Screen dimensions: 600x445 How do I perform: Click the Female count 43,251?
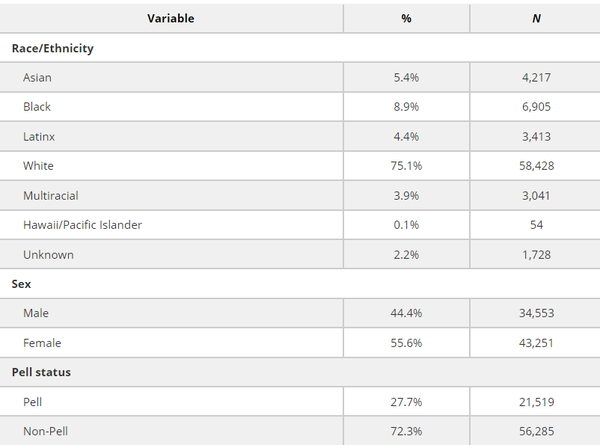click(x=536, y=343)
